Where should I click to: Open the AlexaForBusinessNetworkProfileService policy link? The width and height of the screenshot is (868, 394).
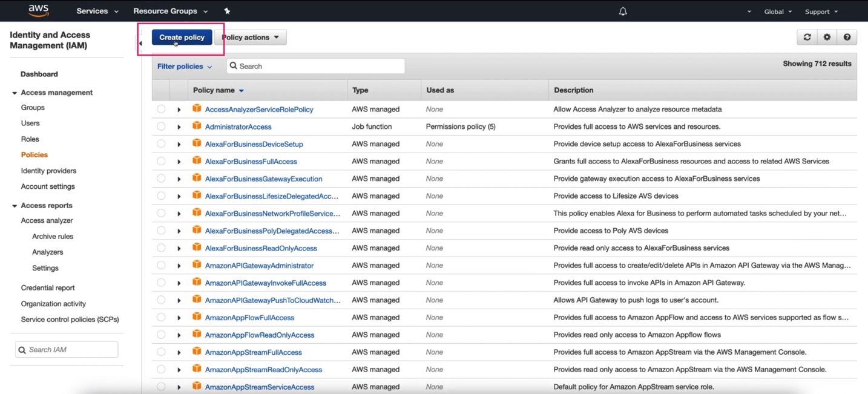(x=272, y=213)
